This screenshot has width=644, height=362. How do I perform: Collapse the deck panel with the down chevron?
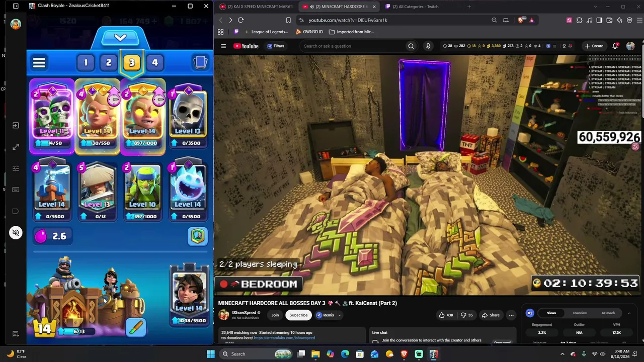coord(120,38)
